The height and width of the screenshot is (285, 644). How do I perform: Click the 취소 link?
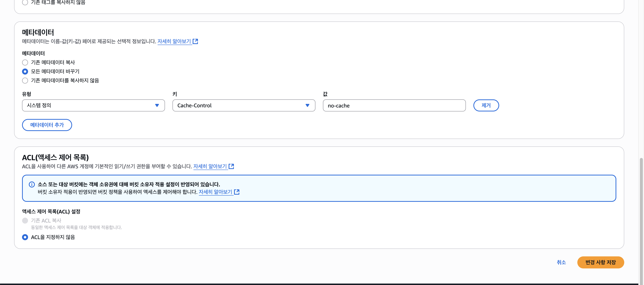pyautogui.click(x=561, y=262)
